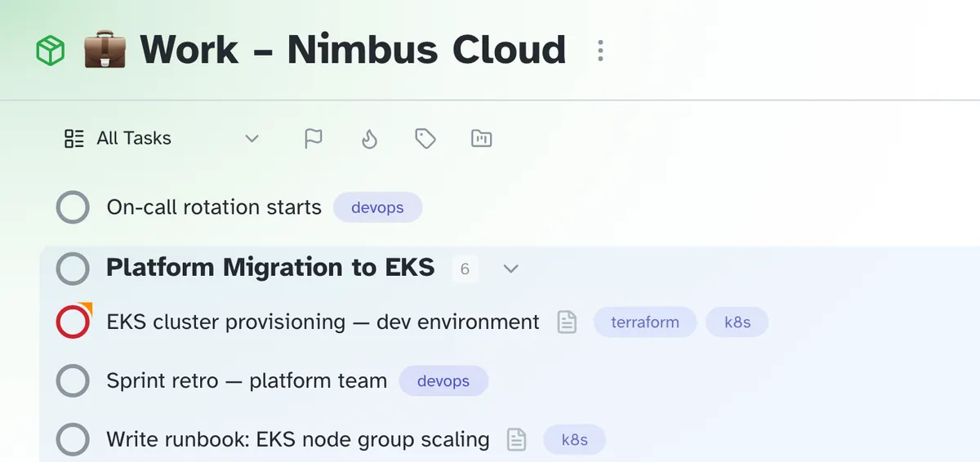The image size is (980, 462).
Task: Open the Platform Migration to EKS title
Action: [270, 267]
